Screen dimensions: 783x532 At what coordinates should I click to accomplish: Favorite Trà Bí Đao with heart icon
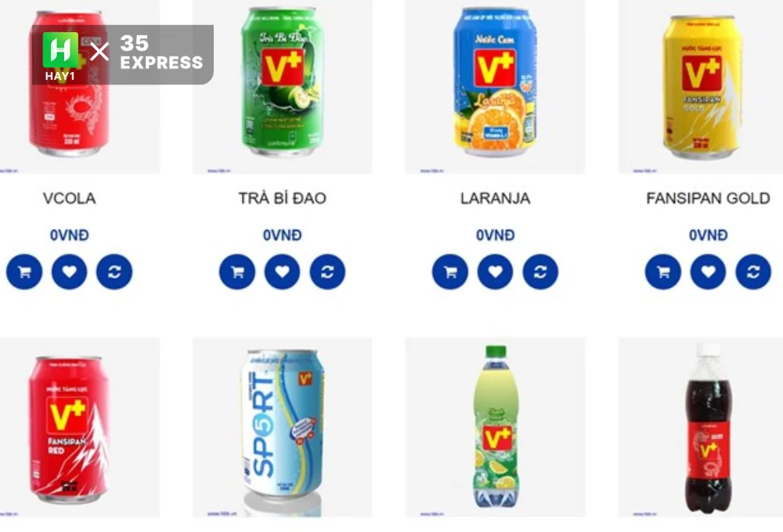click(x=282, y=271)
